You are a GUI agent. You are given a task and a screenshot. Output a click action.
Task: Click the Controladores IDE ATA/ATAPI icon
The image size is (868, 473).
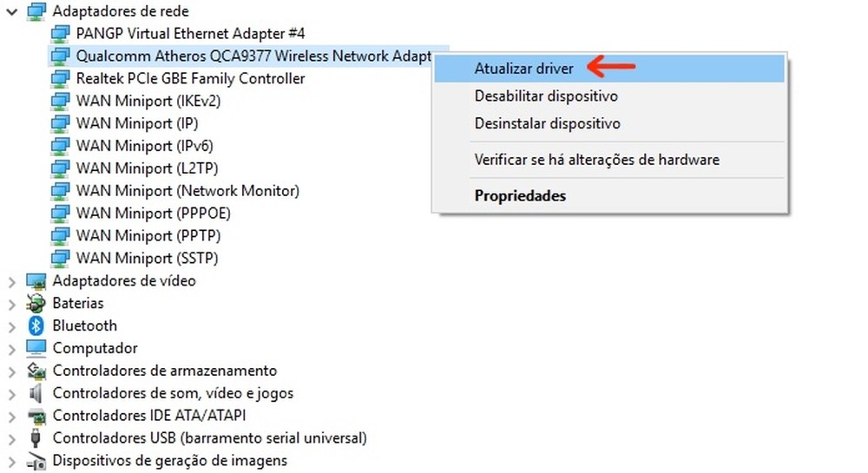coord(36,416)
